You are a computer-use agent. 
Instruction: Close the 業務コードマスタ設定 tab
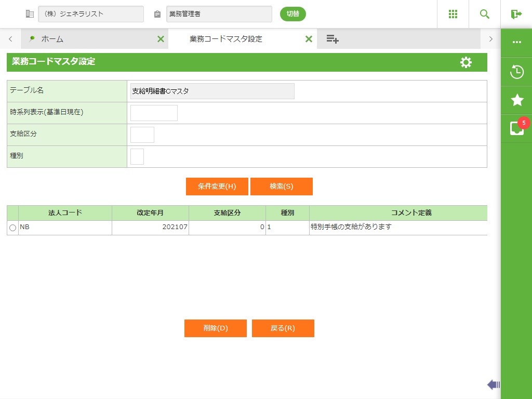pos(309,39)
